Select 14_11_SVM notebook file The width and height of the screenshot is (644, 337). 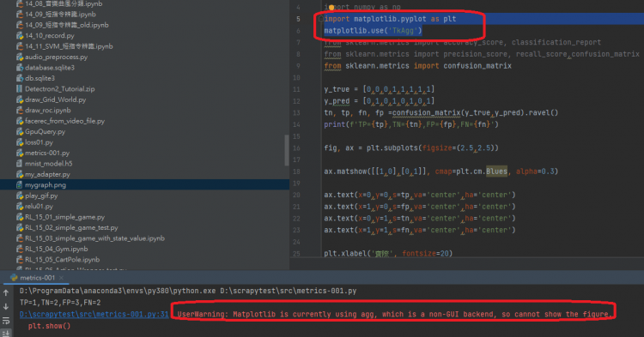tap(69, 46)
